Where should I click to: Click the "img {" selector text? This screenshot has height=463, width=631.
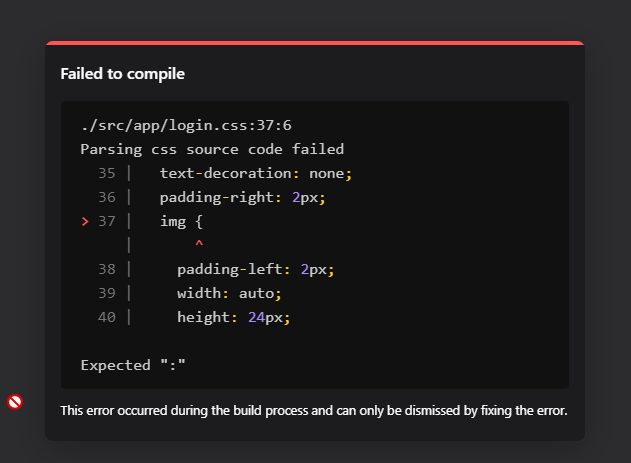click(x=181, y=221)
